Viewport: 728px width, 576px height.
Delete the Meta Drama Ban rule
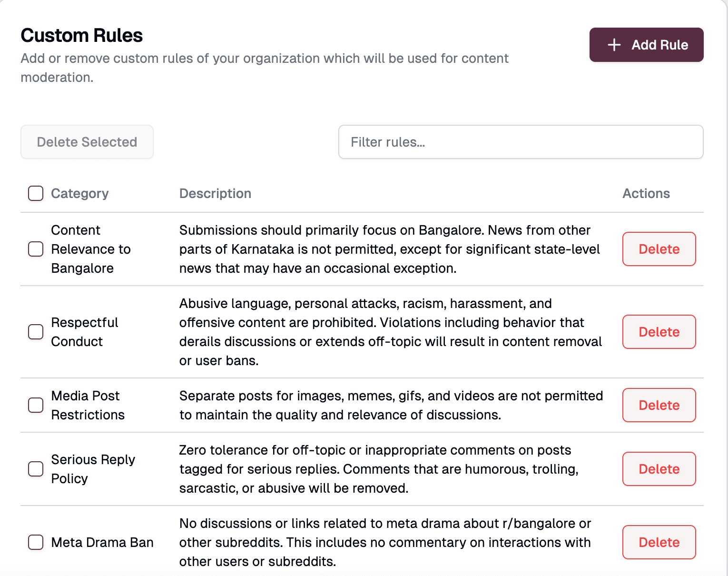pyautogui.click(x=659, y=542)
